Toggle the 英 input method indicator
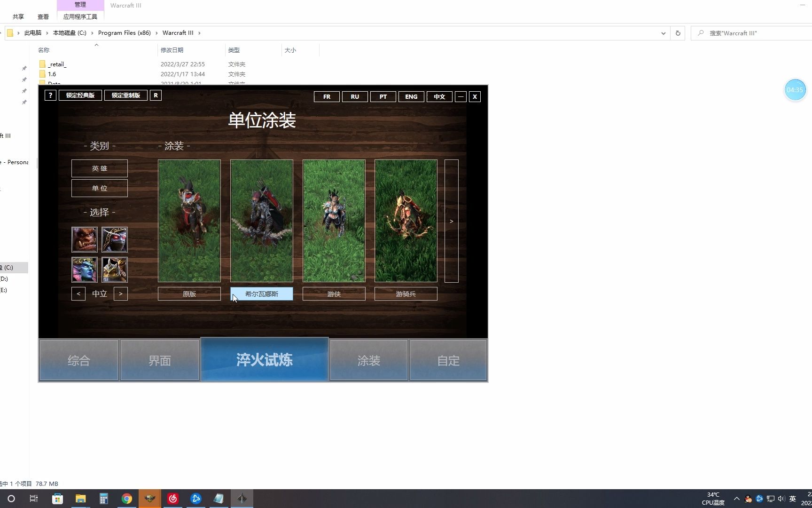 point(793,499)
